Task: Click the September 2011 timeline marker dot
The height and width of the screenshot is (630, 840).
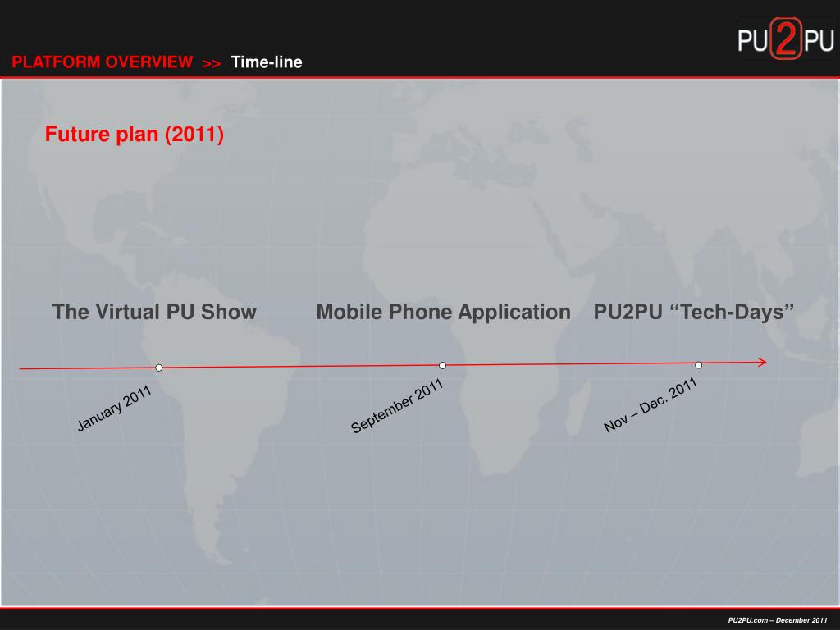Action: (x=442, y=365)
